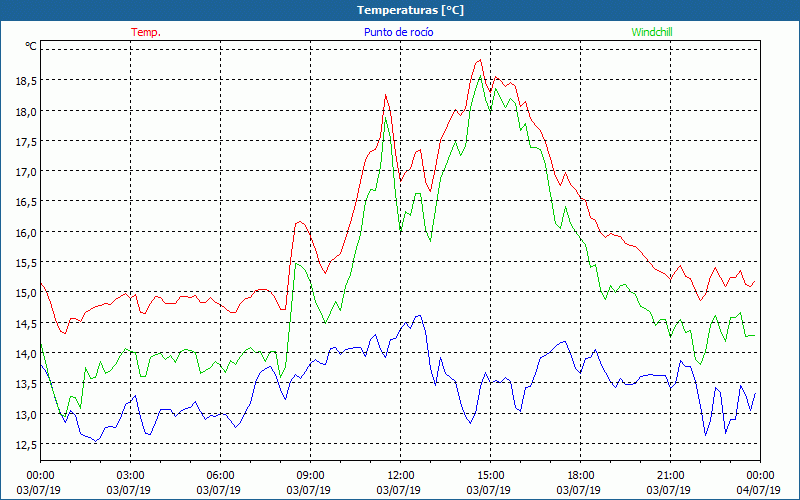The image size is (800, 500).
Task: Click the 14,5 y-axis value
Action: coord(24,323)
